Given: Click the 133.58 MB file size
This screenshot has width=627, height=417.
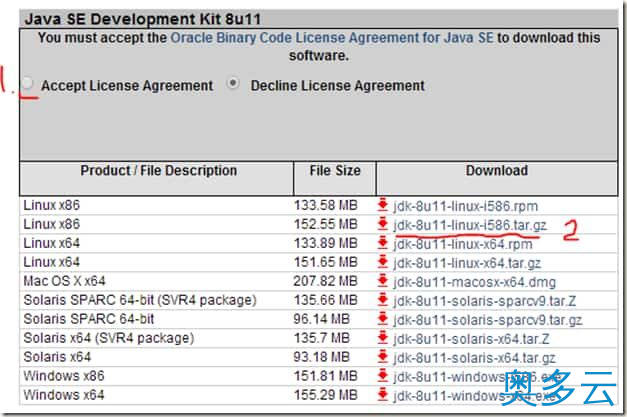Looking at the screenshot, I should (x=325, y=205).
